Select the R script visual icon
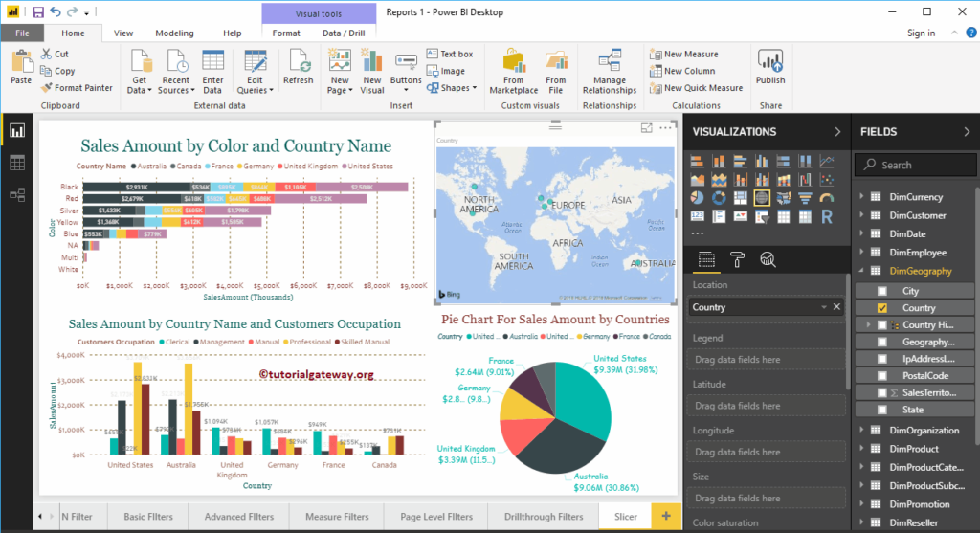 point(827,217)
